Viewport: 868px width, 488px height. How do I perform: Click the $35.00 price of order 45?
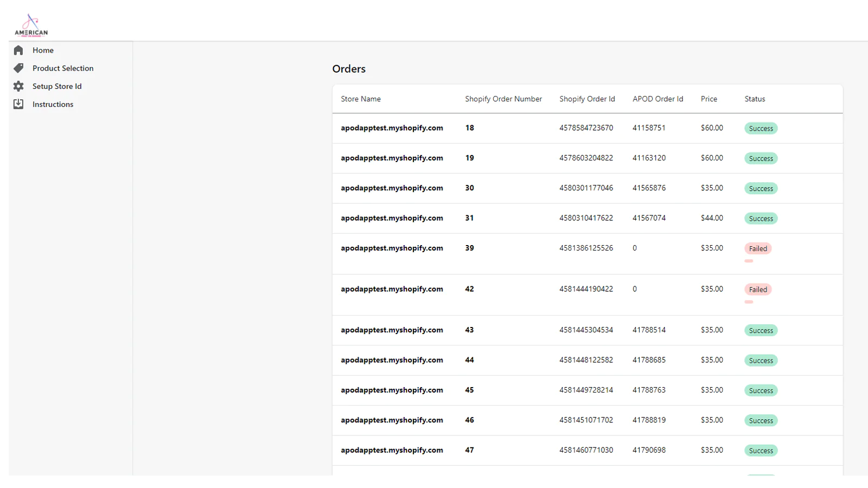point(712,390)
